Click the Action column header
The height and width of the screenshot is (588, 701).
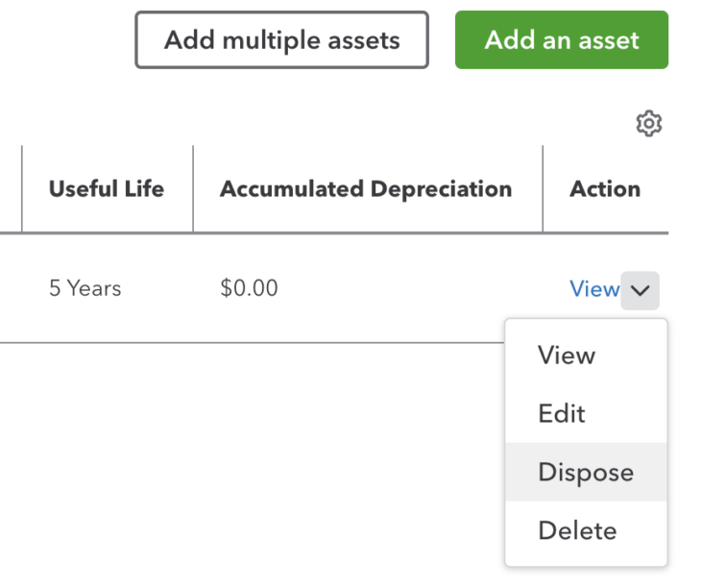point(605,188)
